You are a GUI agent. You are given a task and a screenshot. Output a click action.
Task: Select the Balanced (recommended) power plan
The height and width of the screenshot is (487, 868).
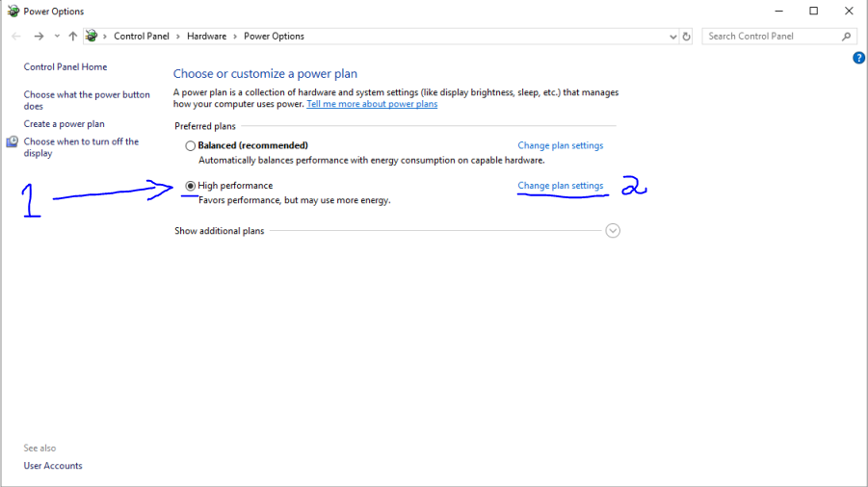pyautogui.click(x=190, y=146)
